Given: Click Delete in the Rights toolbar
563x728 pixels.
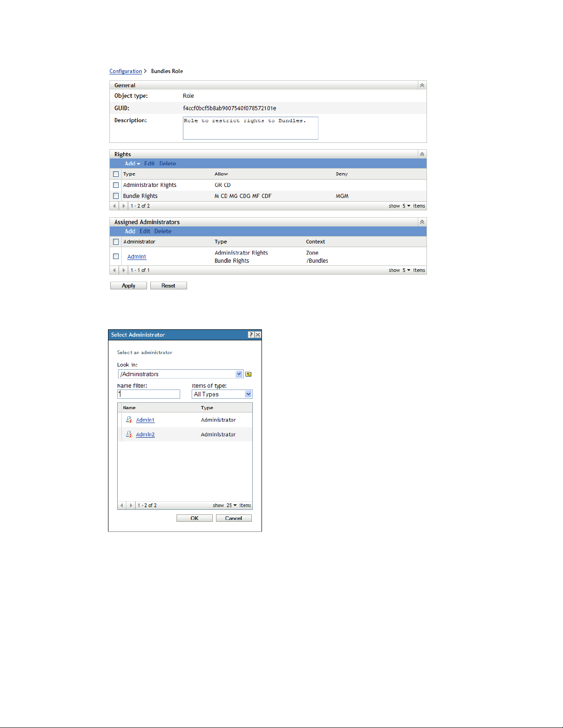Looking at the screenshot, I should coord(168,164).
